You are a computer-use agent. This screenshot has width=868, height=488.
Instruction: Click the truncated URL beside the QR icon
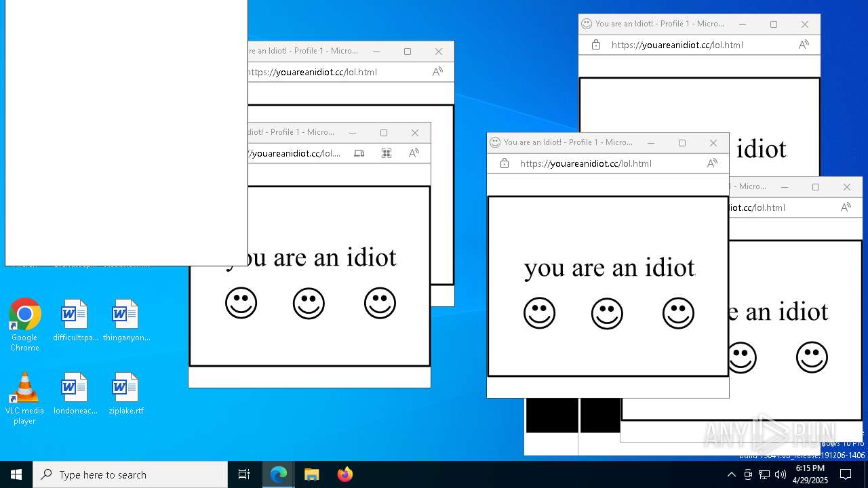coord(295,153)
